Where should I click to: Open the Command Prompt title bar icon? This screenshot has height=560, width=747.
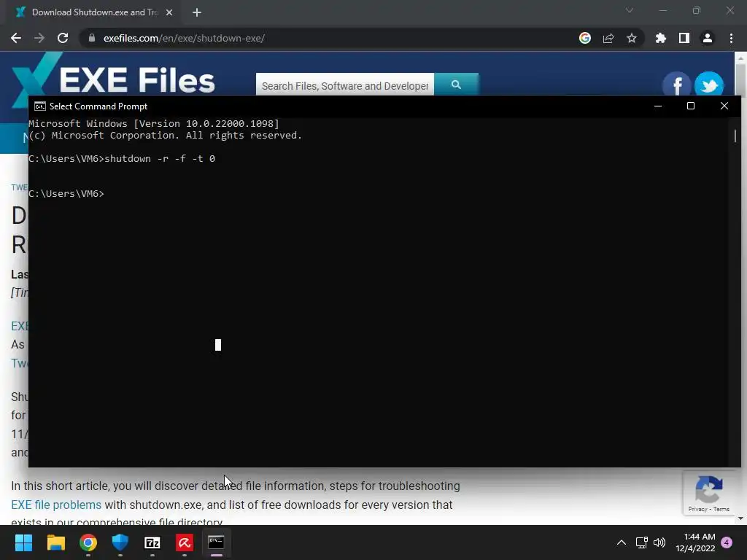pos(40,106)
